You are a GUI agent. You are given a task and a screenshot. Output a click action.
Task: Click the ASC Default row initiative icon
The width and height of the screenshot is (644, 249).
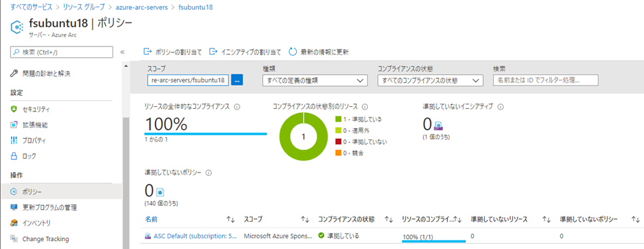coord(148,236)
